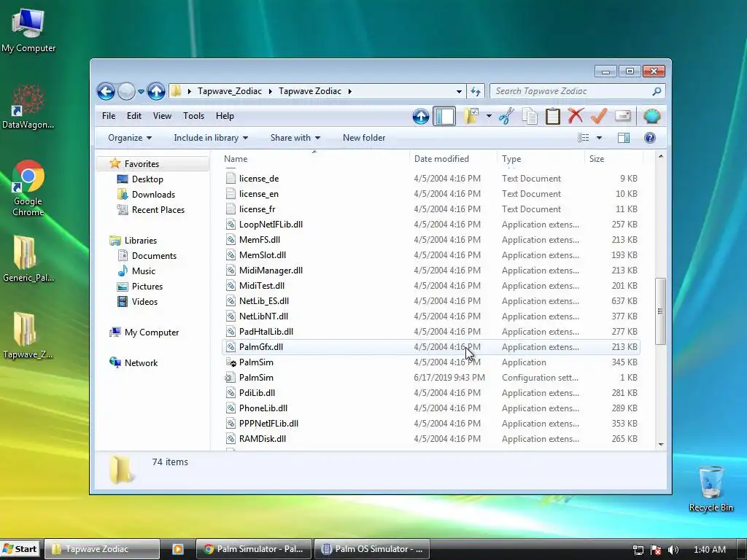Expand the breadcrumb arrow after Tapwave_Zodiac
This screenshot has width=747, height=560.
(270, 91)
